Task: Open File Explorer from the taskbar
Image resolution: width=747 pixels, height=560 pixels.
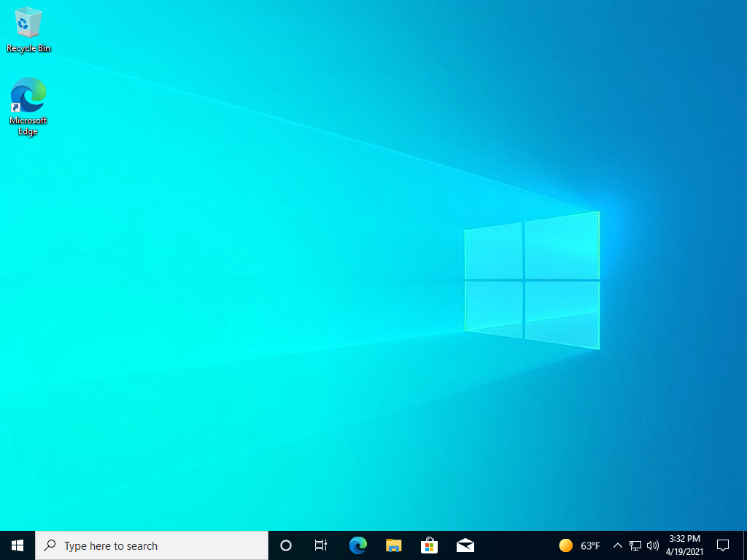Action: [x=393, y=545]
